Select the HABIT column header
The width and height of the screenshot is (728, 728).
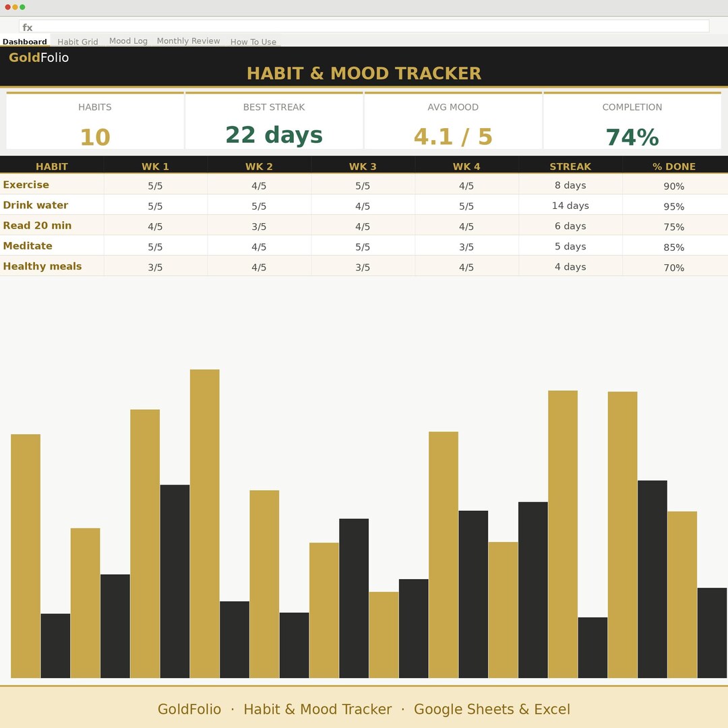[51, 166]
